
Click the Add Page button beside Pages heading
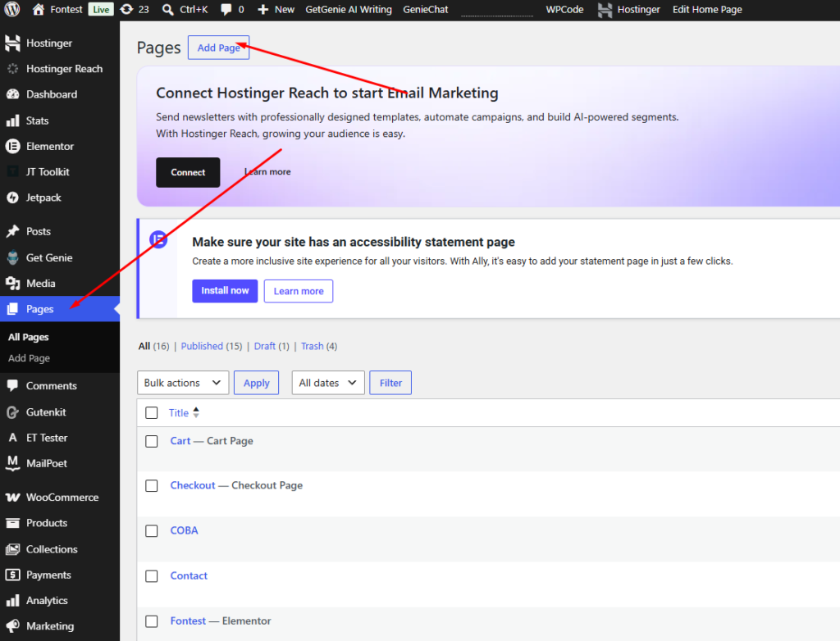pyautogui.click(x=218, y=48)
